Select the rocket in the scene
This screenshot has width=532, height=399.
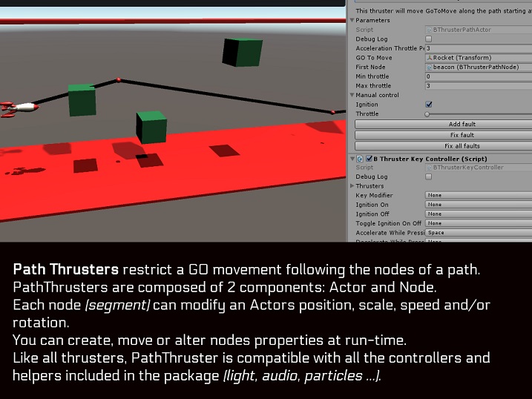click(19, 108)
